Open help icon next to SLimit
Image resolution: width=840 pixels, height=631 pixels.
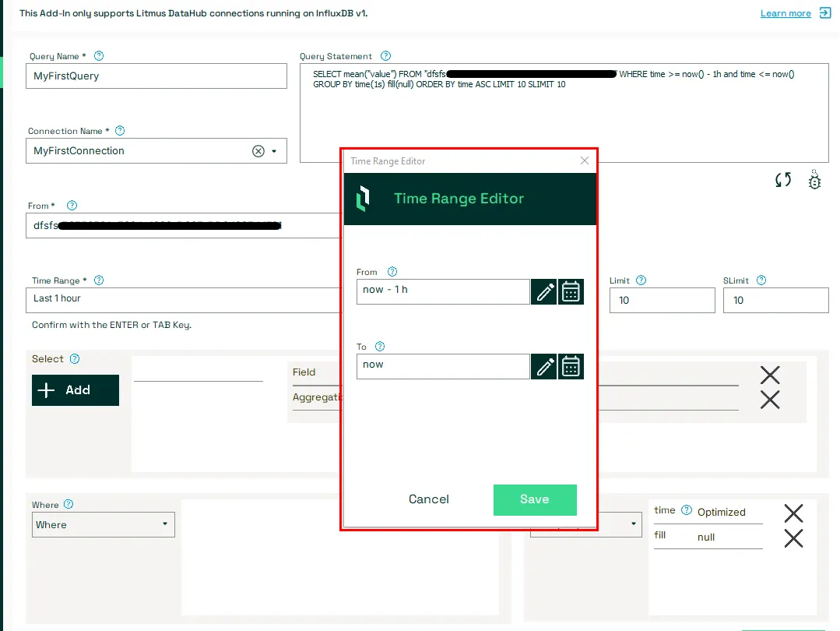(x=761, y=280)
